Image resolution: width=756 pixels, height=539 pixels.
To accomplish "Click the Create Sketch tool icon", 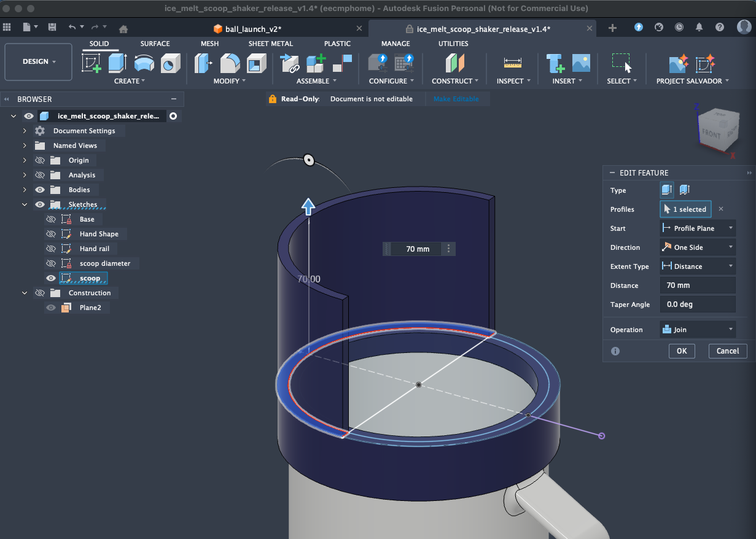I will click(x=92, y=63).
